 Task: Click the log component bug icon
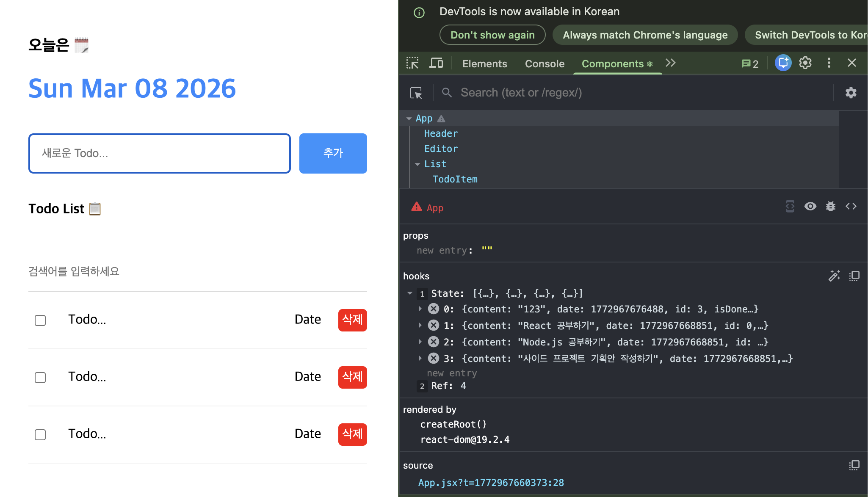coord(830,206)
